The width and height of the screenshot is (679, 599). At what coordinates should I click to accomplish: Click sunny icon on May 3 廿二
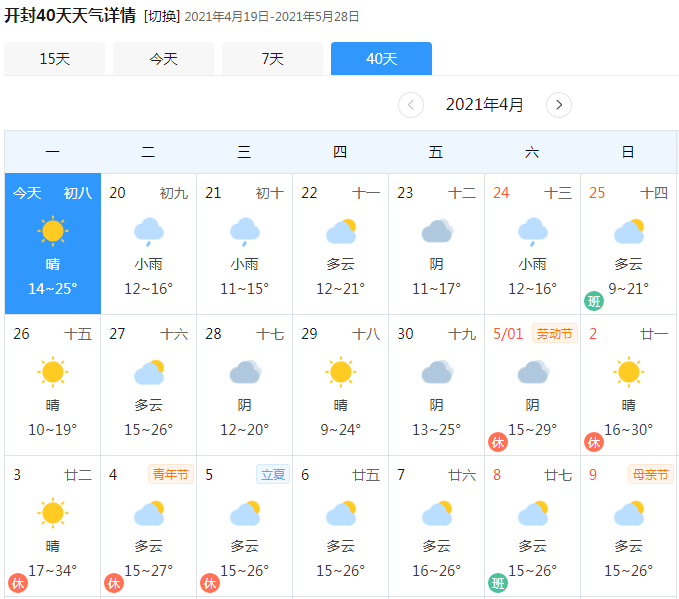click(x=53, y=513)
